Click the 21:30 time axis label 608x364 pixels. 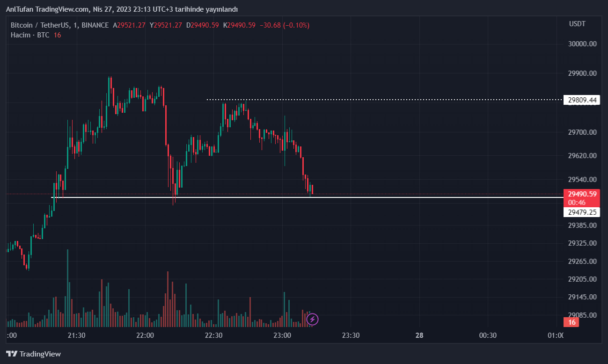pyautogui.click(x=76, y=335)
